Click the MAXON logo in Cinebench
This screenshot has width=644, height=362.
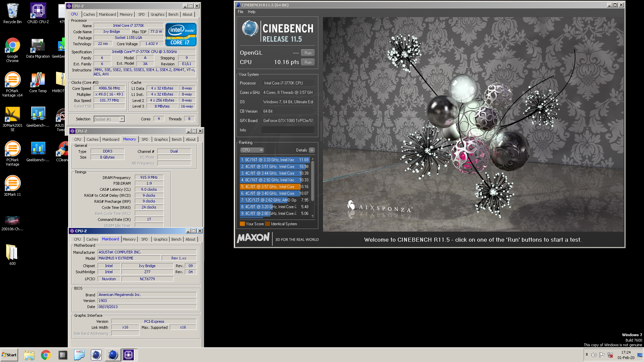(253, 238)
